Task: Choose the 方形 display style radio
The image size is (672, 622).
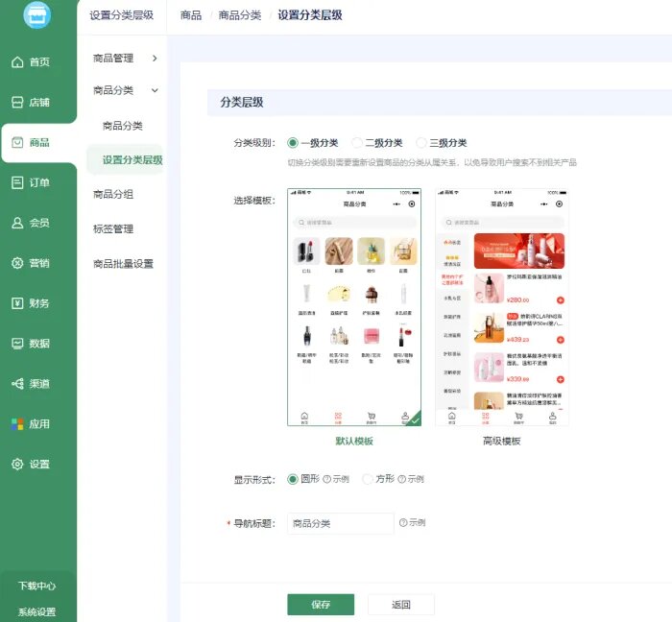Action: pyautogui.click(x=368, y=479)
